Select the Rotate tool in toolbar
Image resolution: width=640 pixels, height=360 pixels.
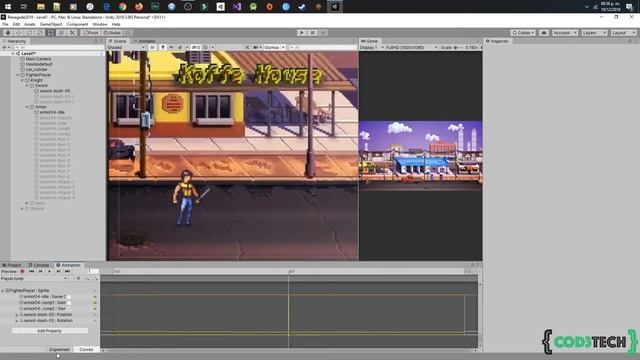pyautogui.click(x=29, y=33)
